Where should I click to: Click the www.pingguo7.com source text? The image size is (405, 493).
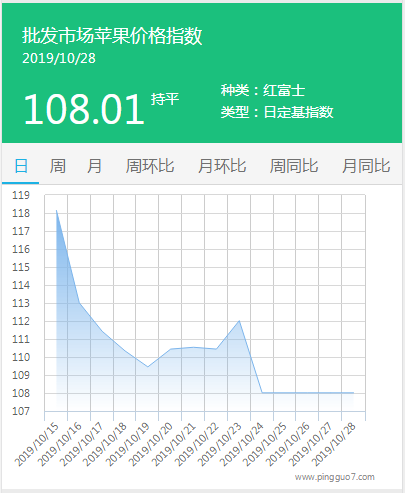(x=334, y=477)
